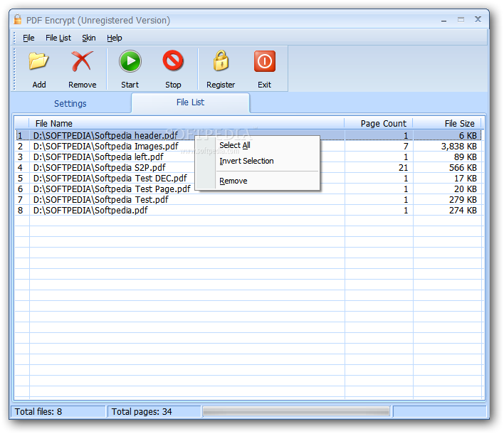Click the 279 KB file size cell
The height and width of the screenshot is (434, 504).
tap(463, 199)
